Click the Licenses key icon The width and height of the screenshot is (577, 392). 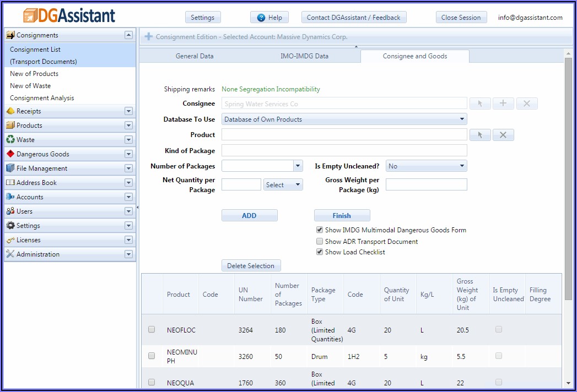coord(10,240)
